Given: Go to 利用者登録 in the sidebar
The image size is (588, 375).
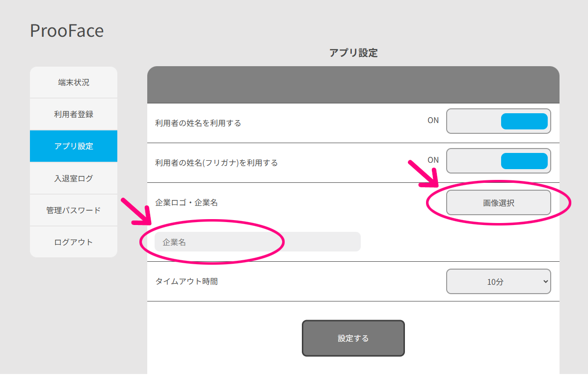Looking at the screenshot, I should [74, 114].
